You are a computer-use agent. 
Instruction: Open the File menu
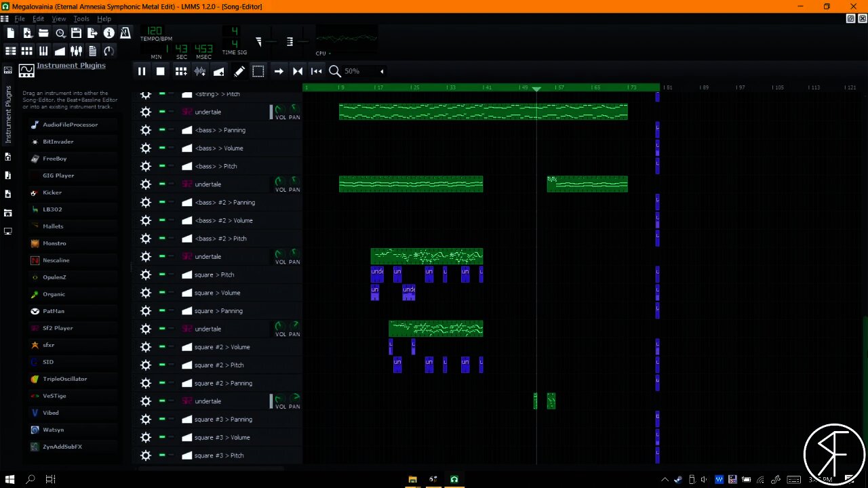pos(20,19)
